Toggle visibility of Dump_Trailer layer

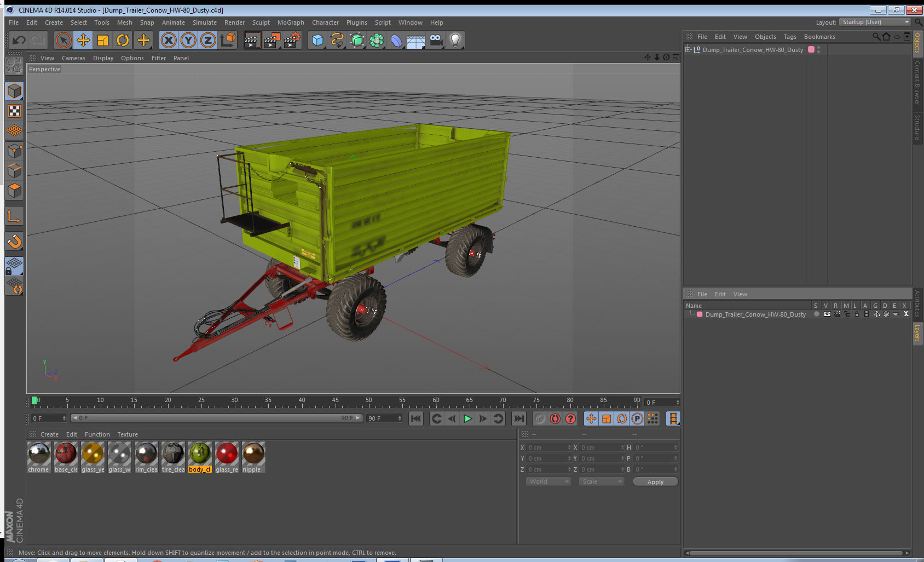(827, 314)
